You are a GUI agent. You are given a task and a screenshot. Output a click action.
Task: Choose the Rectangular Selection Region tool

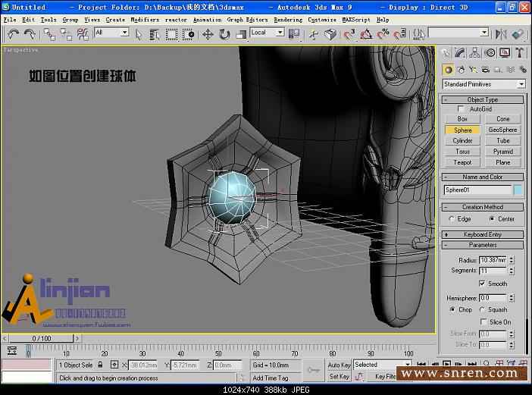click(x=171, y=34)
